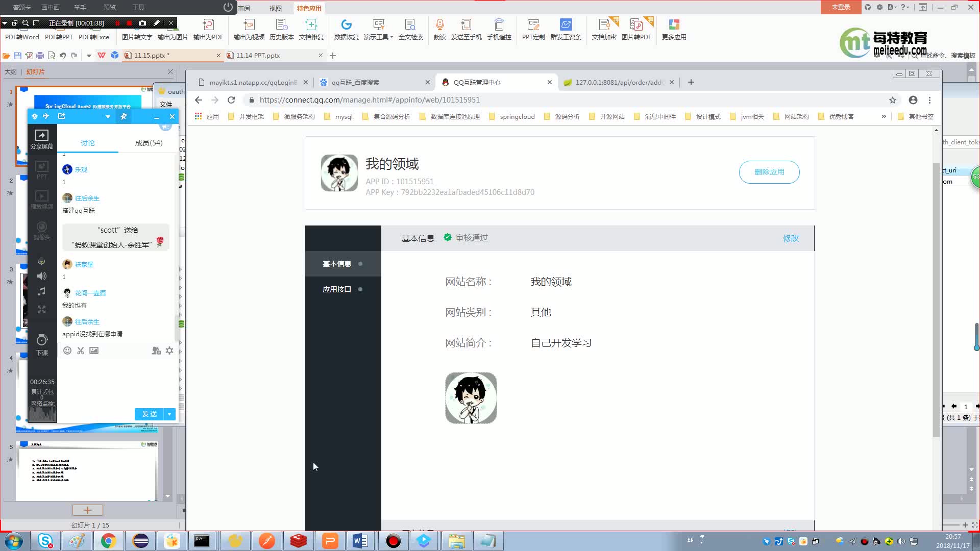The height and width of the screenshot is (551, 980).
Task: Switch to the 视图 ribbon tab
Action: click(x=275, y=8)
